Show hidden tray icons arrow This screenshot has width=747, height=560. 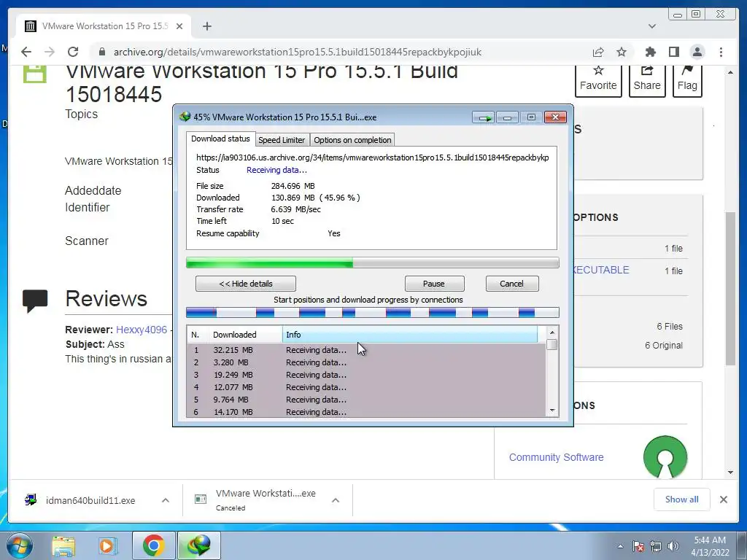pyautogui.click(x=620, y=546)
